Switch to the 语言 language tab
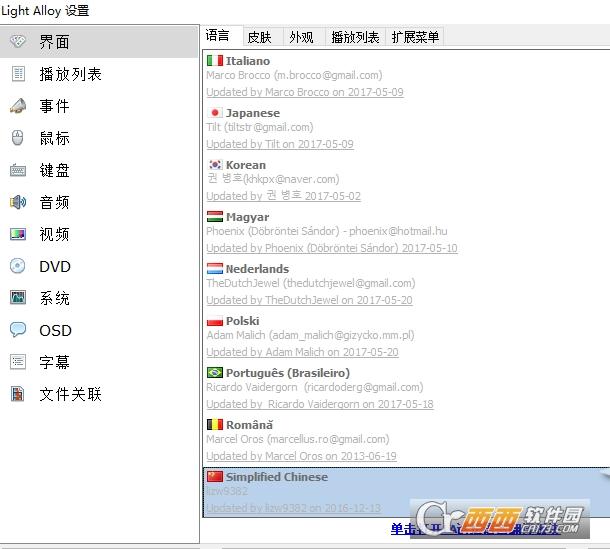The height and width of the screenshot is (549, 610). (222, 36)
